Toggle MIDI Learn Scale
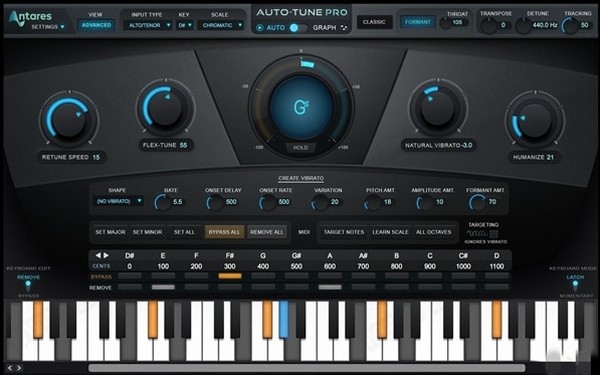The image size is (600, 375). (x=390, y=232)
